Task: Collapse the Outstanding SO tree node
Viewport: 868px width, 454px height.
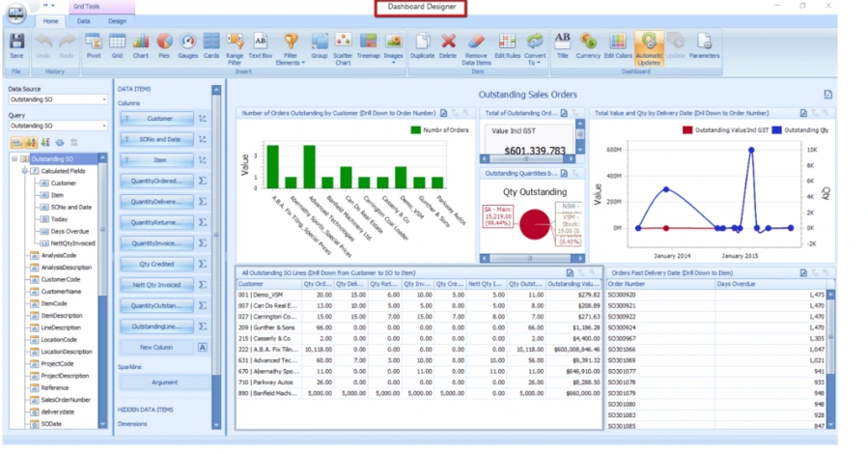Action: [14, 158]
